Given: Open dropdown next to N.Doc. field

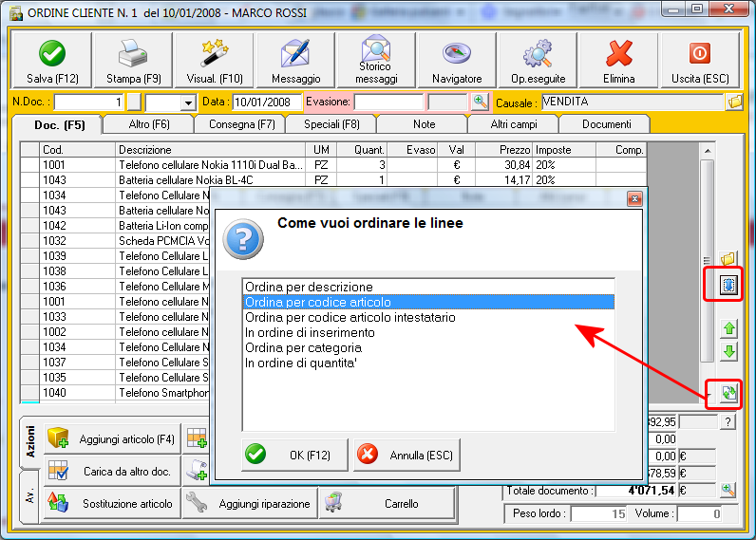Looking at the screenshot, I should click(x=188, y=102).
